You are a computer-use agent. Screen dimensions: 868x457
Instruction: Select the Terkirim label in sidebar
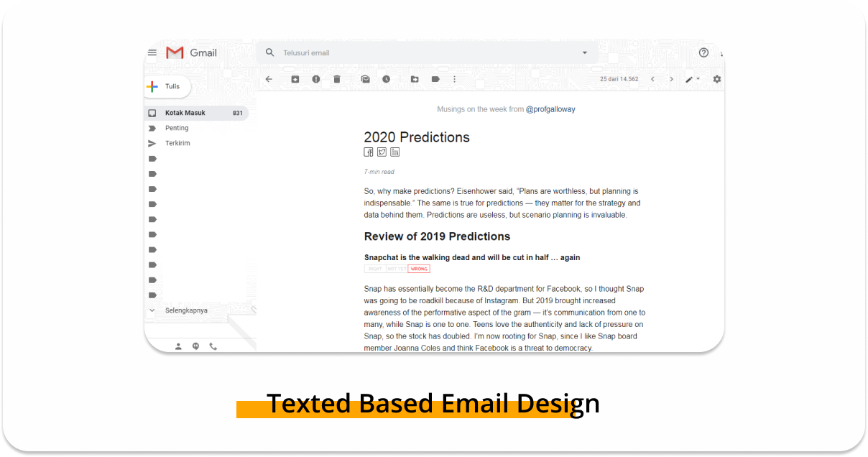coord(178,143)
